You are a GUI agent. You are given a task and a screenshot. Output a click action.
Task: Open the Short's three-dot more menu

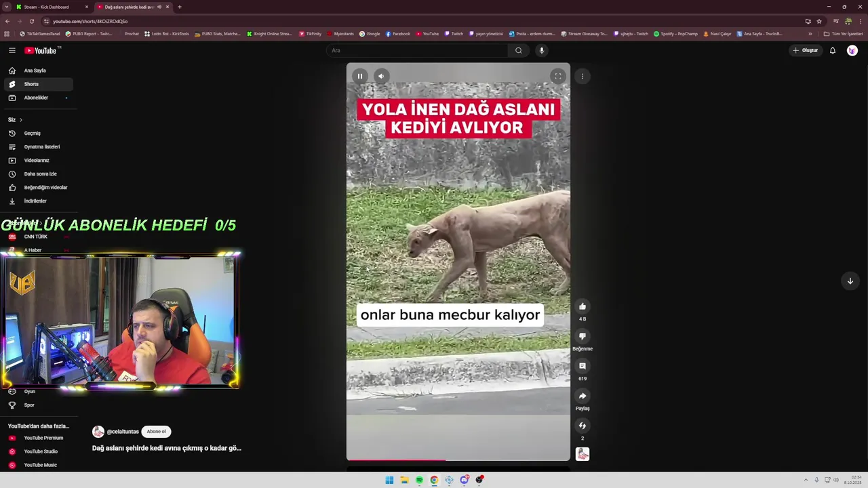pos(582,76)
